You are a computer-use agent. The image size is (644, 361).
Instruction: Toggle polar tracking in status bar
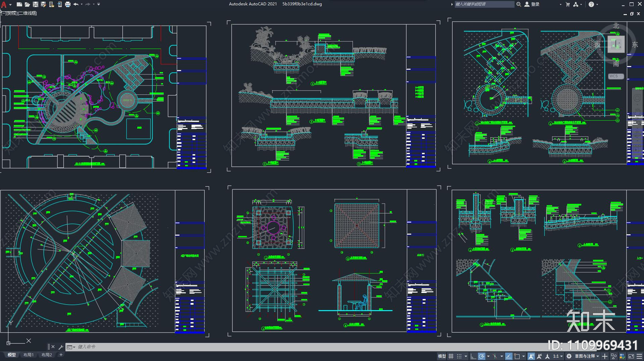point(481,356)
